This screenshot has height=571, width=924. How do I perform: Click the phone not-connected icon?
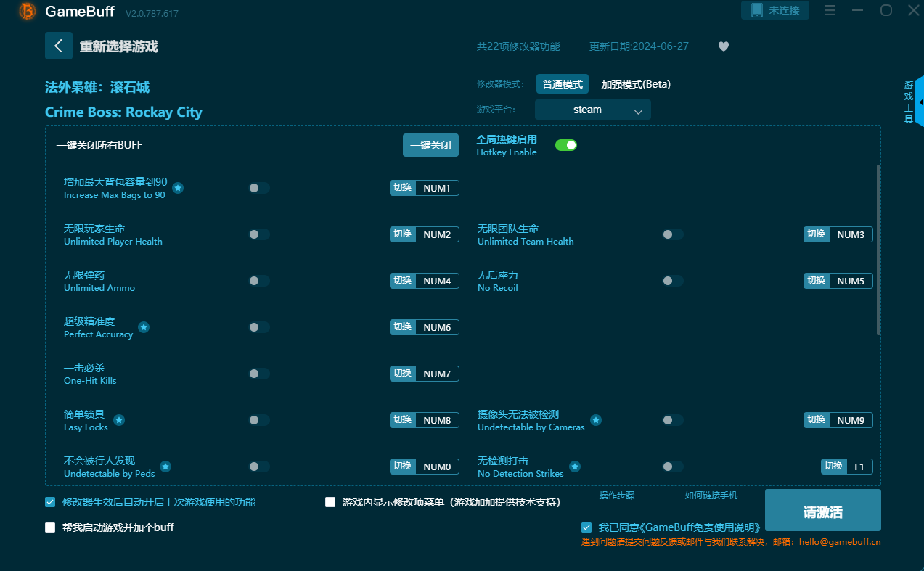pyautogui.click(x=757, y=10)
